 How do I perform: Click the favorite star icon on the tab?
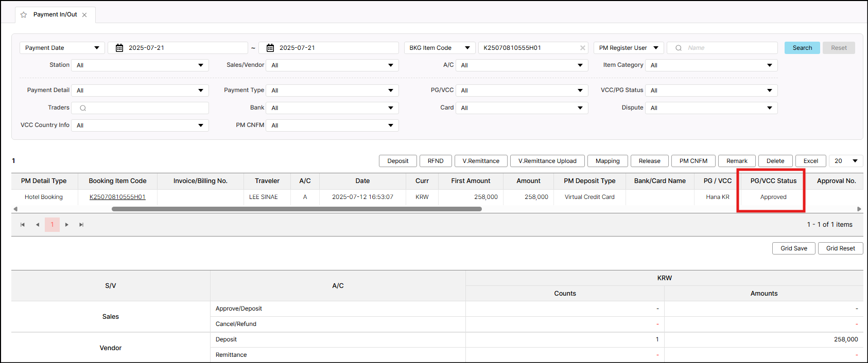pos(24,15)
